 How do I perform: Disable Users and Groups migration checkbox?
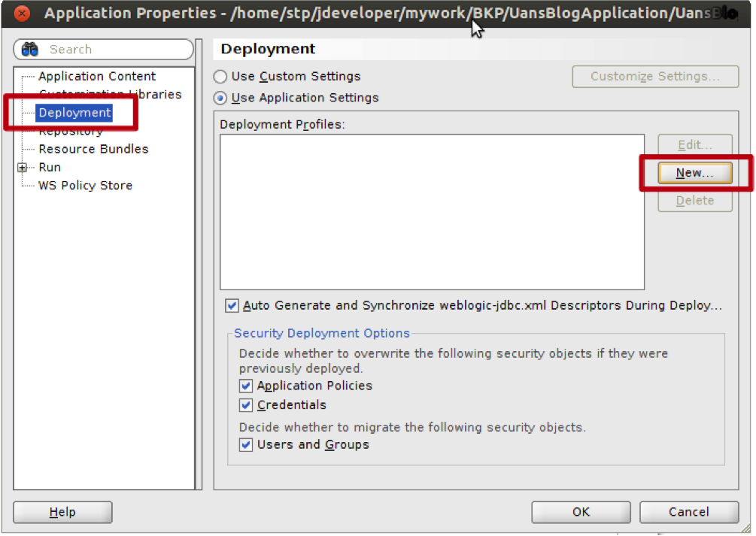[x=246, y=445]
